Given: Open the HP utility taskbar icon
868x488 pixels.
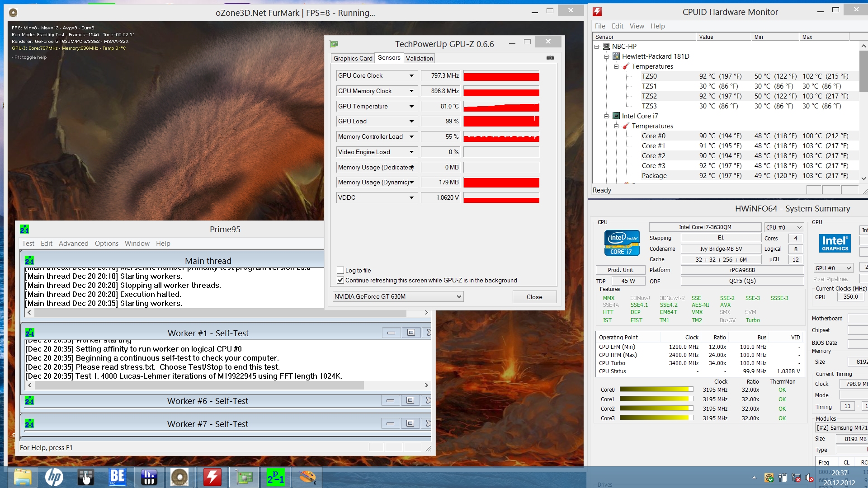Looking at the screenshot, I should coord(54,477).
